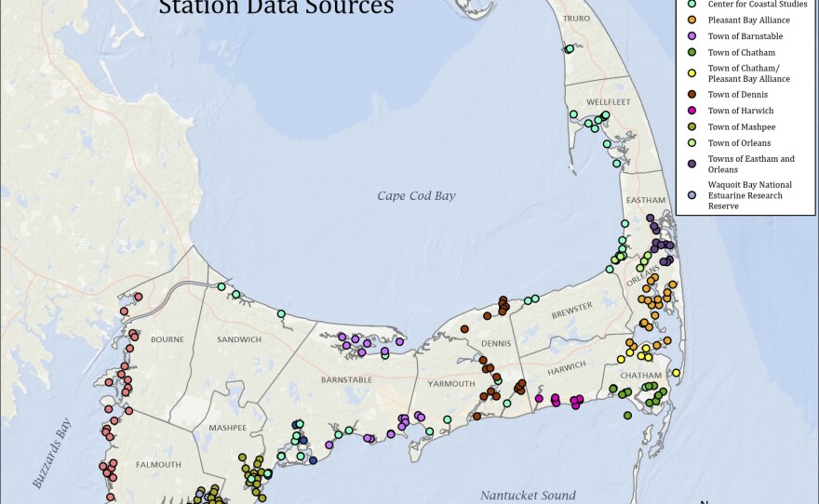Select the green Town of Chatham legend marker
The width and height of the screenshot is (819, 504).
(x=690, y=53)
